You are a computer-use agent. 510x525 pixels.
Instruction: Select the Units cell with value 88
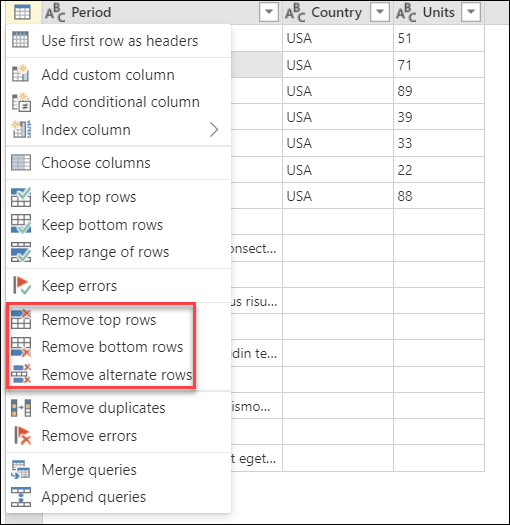point(439,196)
